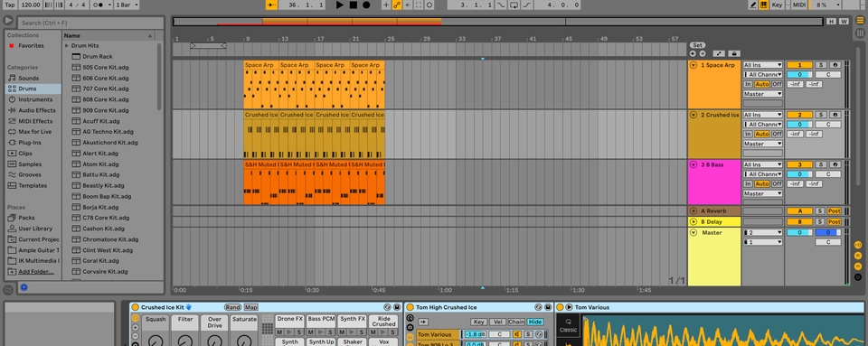Set Space Arp monitor to In
868x346 pixels.
[748, 84]
